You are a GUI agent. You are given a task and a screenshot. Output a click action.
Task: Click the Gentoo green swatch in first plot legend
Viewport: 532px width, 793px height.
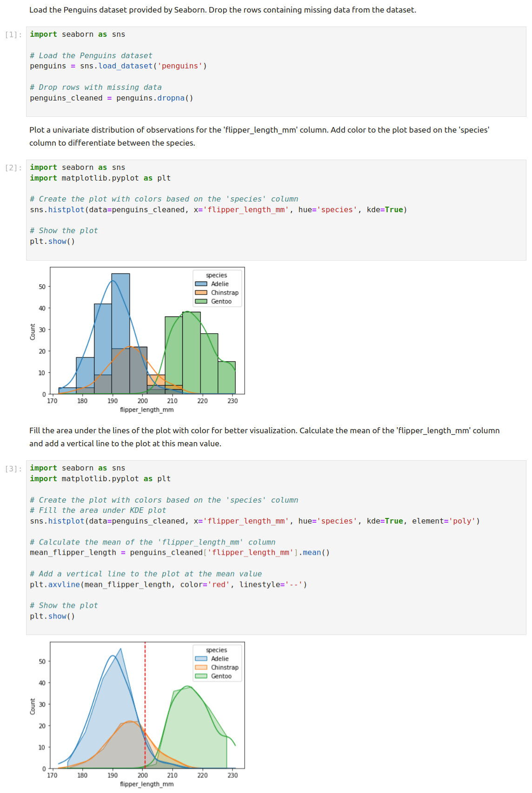(201, 302)
